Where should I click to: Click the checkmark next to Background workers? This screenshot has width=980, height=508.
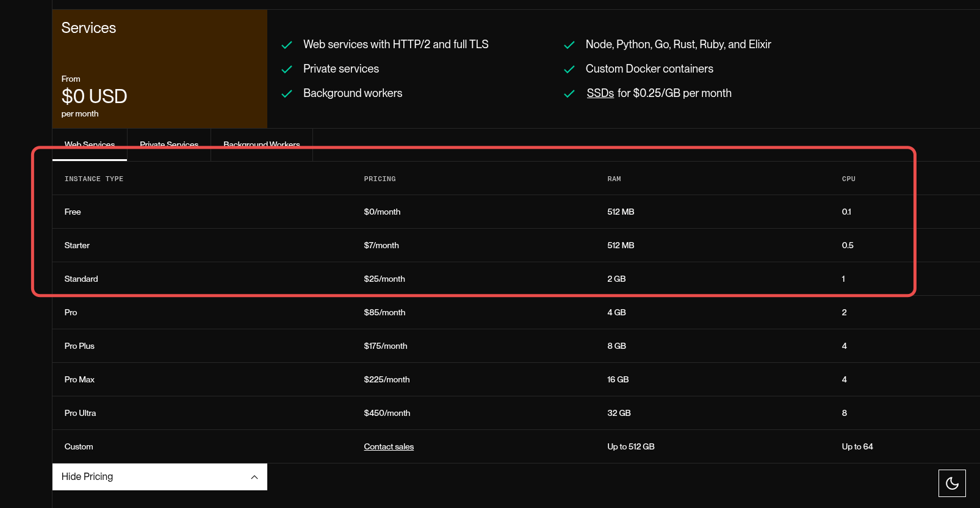point(287,94)
